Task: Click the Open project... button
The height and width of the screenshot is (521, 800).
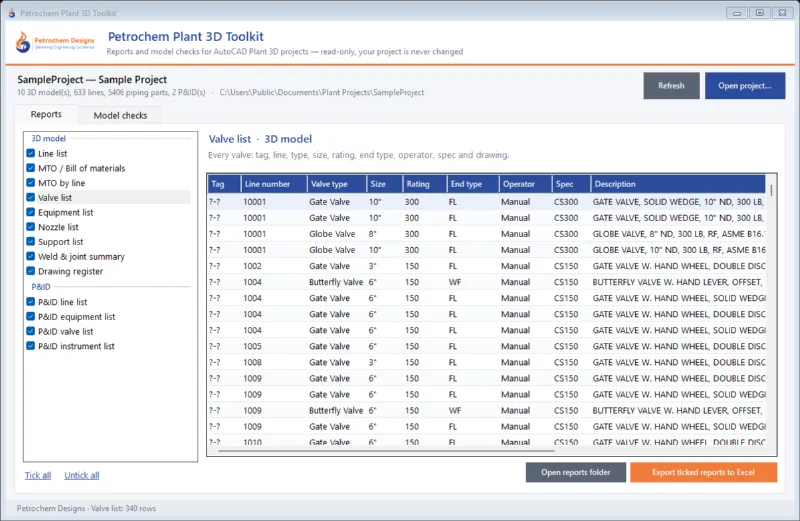Action: point(745,86)
